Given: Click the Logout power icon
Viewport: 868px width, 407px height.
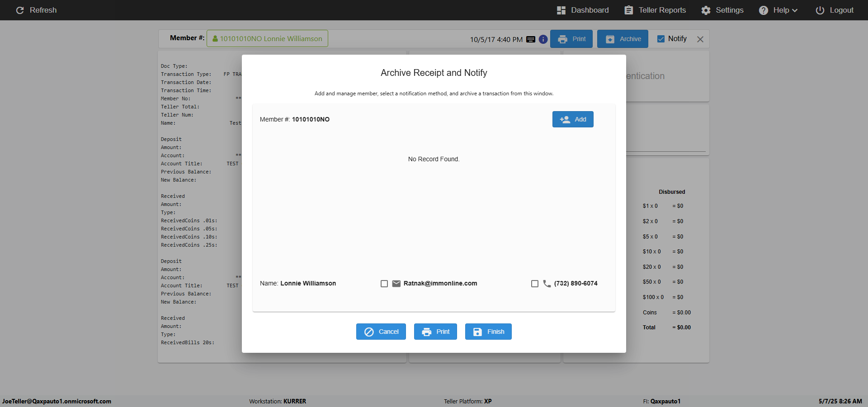Looking at the screenshot, I should point(820,10).
